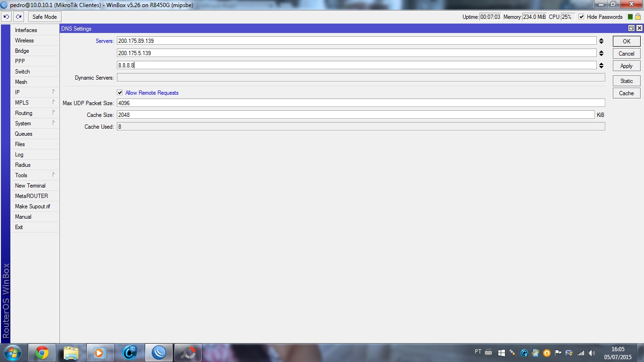Open the Manual menu item

pyautogui.click(x=35, y=217)
